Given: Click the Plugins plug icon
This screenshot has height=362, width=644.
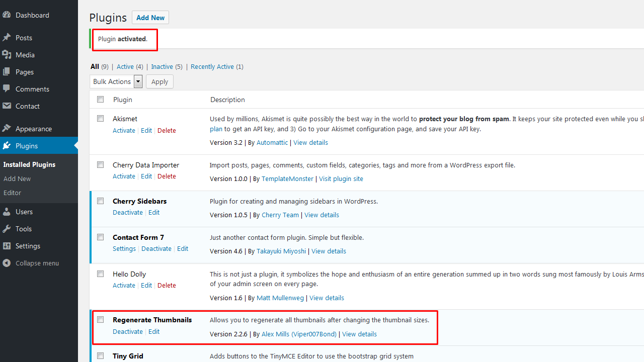Looking at the screenshot, I should 7,146.
